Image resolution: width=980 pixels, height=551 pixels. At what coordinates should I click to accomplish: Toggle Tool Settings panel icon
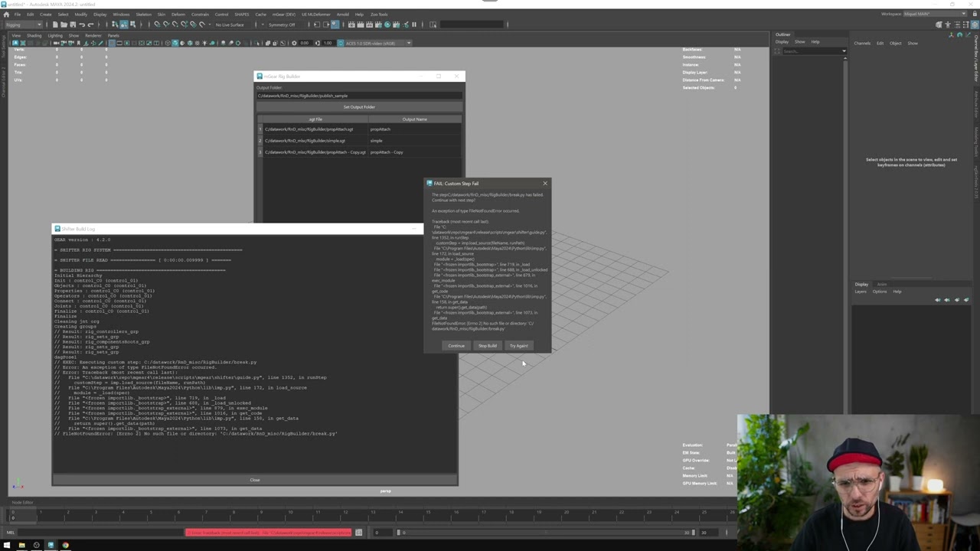point(965,24)
